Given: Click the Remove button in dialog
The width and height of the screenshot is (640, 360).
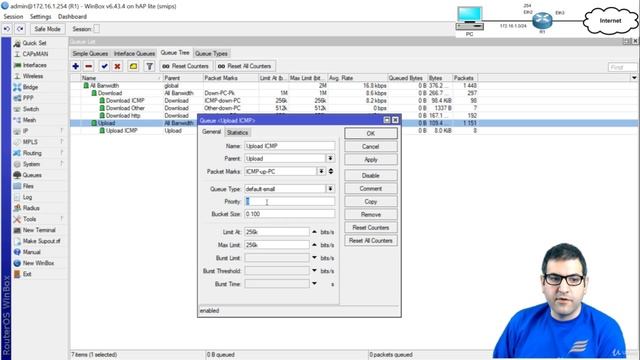Looking at the screenshot, I should coord(371,215).
